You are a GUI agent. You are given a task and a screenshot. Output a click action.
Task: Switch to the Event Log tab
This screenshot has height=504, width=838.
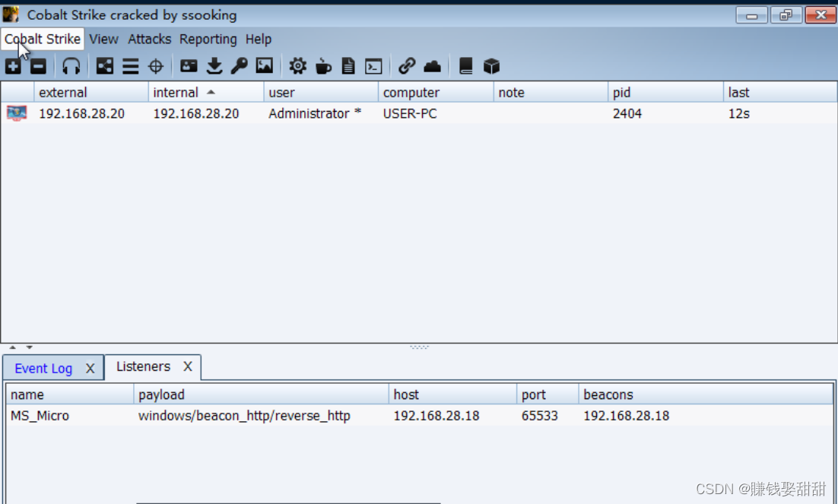click(43, 368)
